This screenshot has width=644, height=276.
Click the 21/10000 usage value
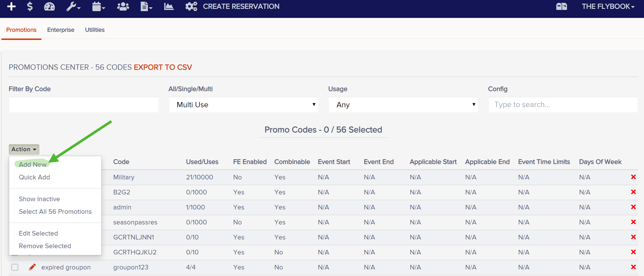coord(199,177)
